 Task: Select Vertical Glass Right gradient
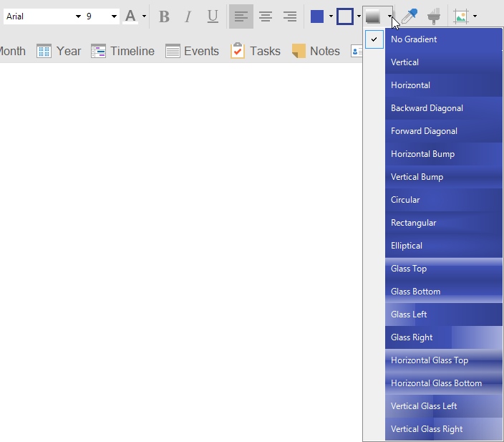(x=444, y=429)
